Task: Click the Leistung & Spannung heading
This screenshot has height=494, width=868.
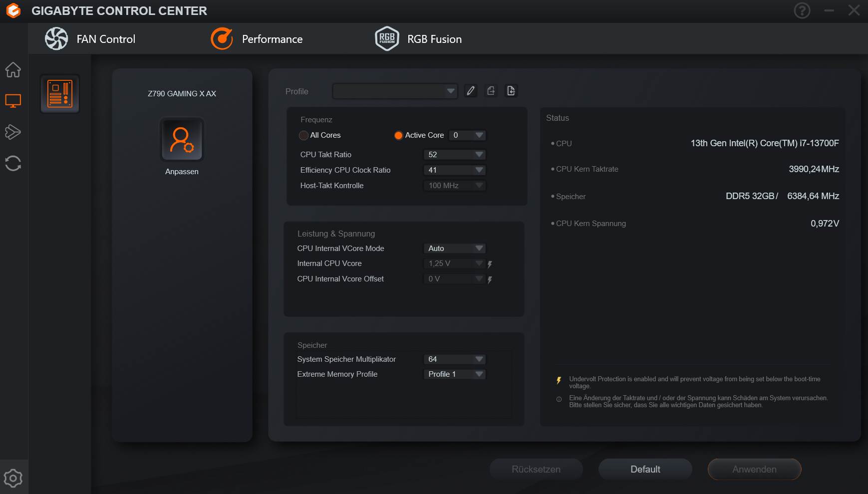Action: tap(336, 234)
